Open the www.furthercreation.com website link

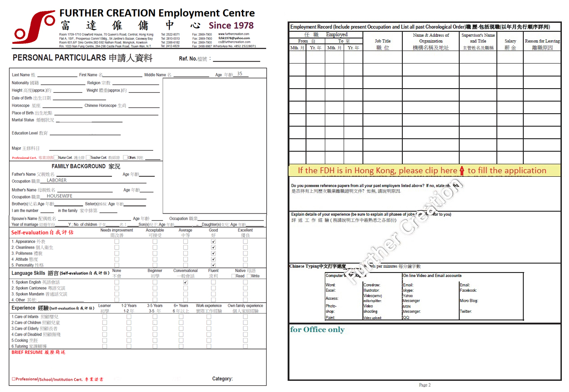click(x=234, y=34)
